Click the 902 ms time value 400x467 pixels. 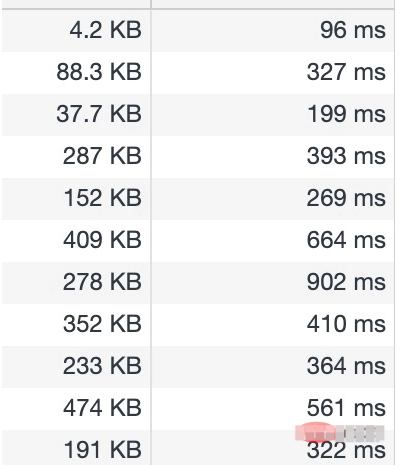[x=346, y=282]
